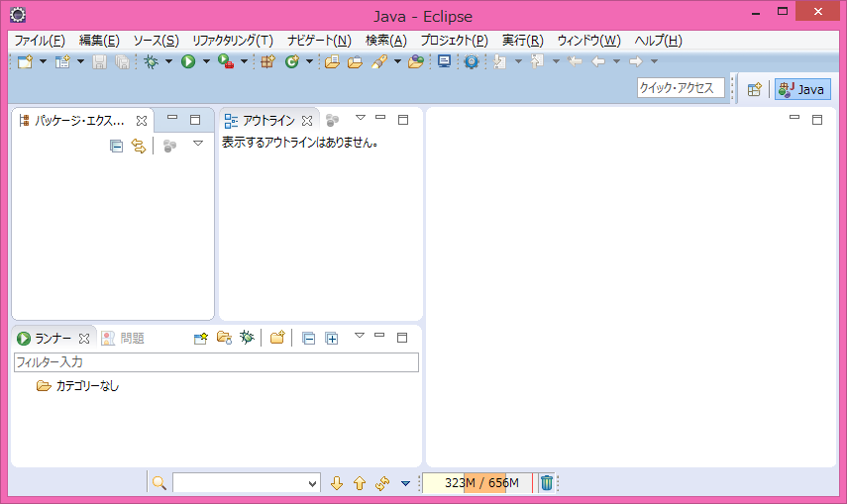Click the New Java Class icon

click(291, 61)
